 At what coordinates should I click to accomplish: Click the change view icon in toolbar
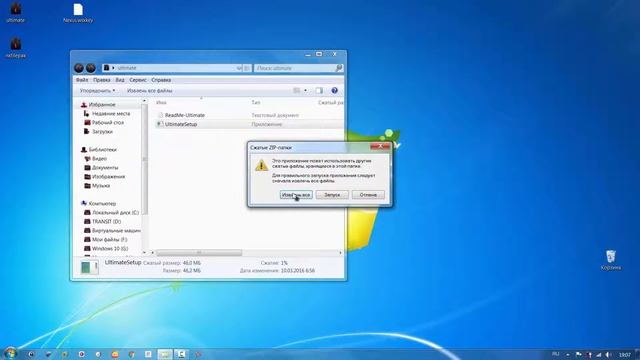[297, 91]
